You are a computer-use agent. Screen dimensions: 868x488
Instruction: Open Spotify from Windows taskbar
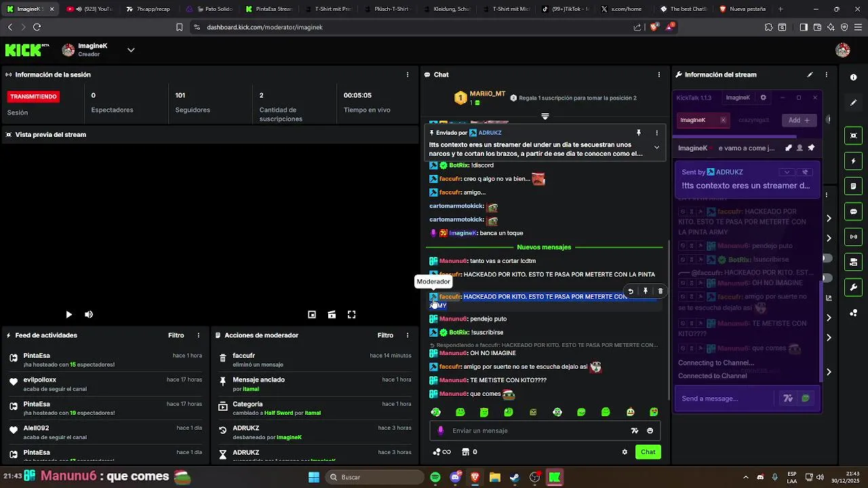coord(435,477)
